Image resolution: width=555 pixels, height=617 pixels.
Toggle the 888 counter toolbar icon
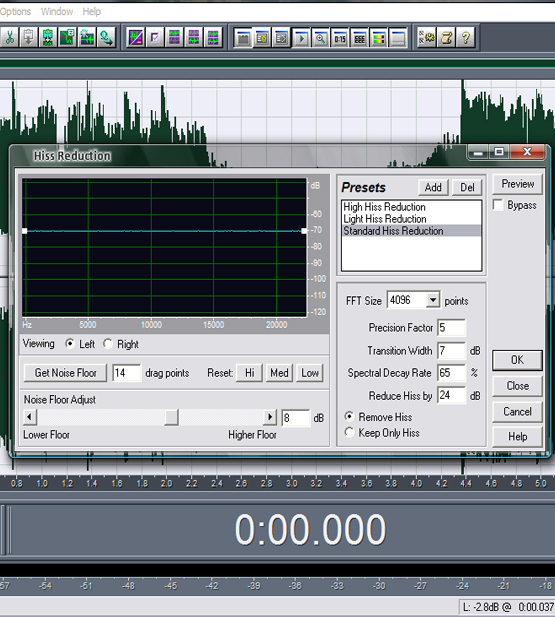pyautogui.click(x=359, y=38)
